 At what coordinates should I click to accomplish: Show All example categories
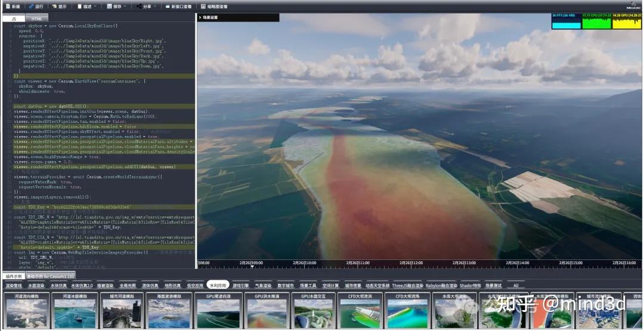pyautogui.click(x=516, y=286)
